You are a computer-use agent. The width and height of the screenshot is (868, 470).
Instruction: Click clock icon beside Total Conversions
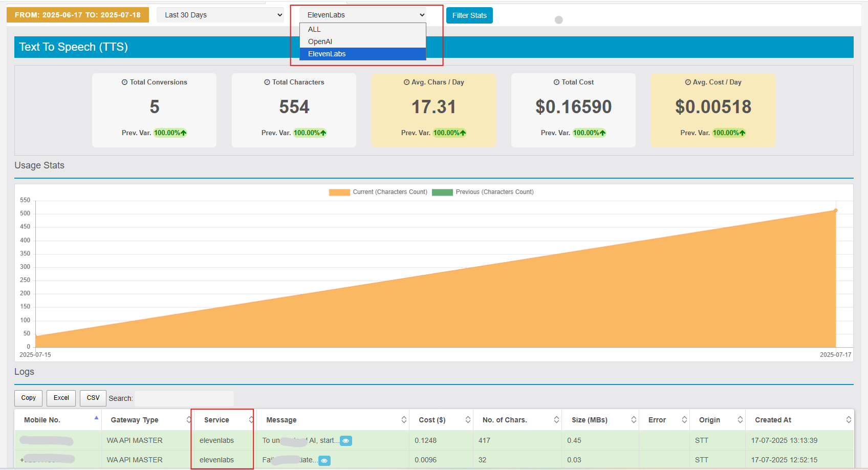(124, 82)
